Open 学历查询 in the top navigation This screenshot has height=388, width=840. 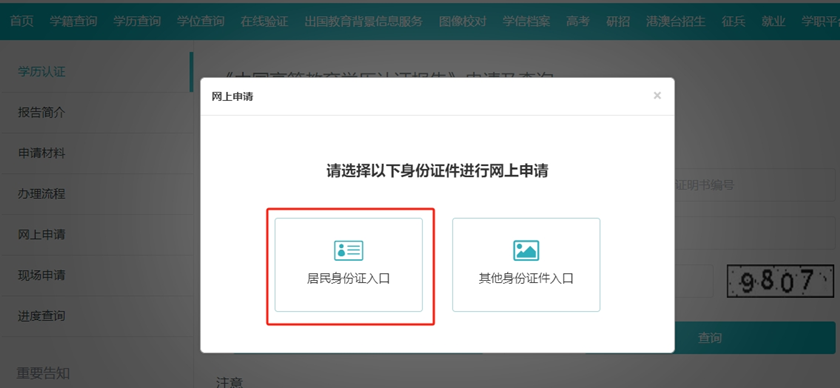click(137, 21)
